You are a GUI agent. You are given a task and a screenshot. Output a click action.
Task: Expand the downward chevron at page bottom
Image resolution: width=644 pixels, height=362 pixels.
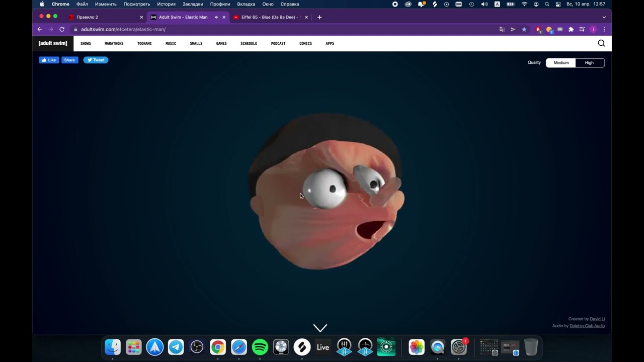(320, 328)
